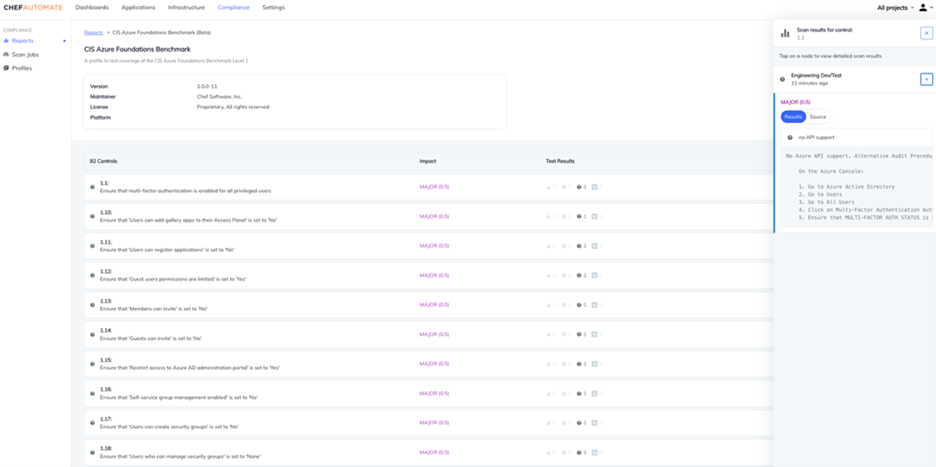The image size is (936, 467).
Task: Switch to the Source tab
Action: pos(818,117)
